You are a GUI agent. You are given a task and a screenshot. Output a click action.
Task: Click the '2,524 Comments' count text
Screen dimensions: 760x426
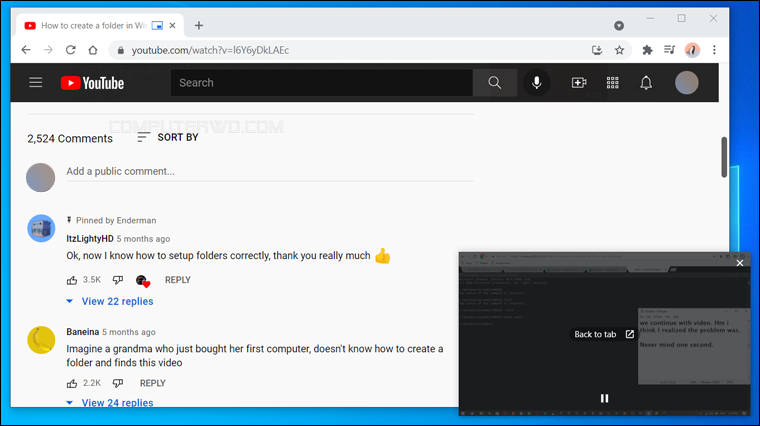coord(70,139)
